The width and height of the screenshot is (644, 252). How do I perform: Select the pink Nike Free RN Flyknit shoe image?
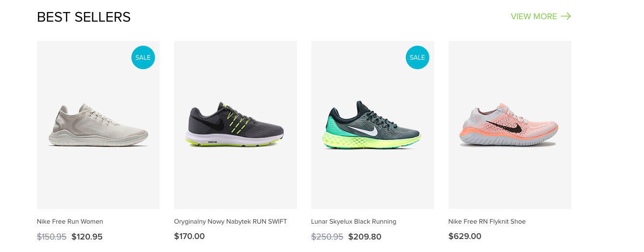click(510, 125)
